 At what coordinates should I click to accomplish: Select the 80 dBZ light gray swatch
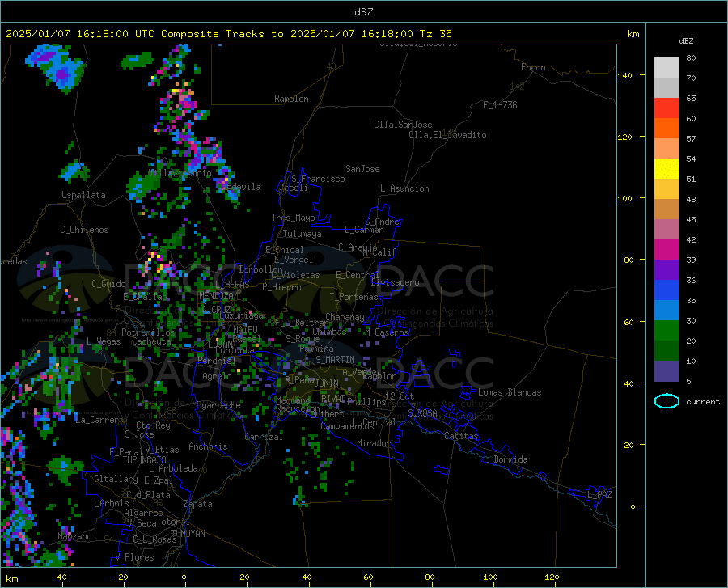pyautogui.click(x=667, y=67)
